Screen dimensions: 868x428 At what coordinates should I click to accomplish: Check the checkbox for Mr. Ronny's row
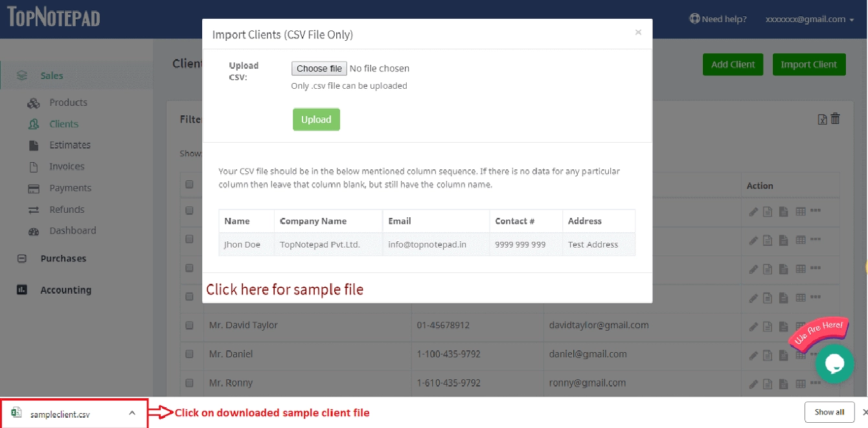coord(190,383)
